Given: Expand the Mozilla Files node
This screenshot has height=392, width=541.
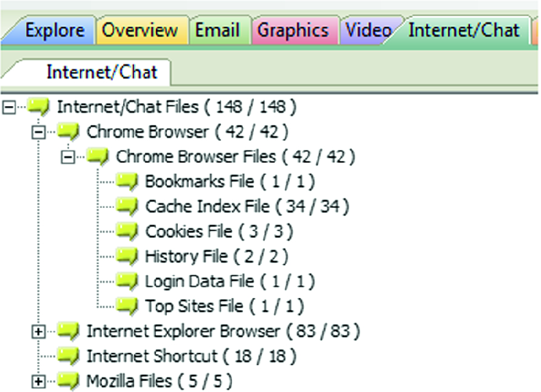Looking at the screenshot, I should coord(39,382).
